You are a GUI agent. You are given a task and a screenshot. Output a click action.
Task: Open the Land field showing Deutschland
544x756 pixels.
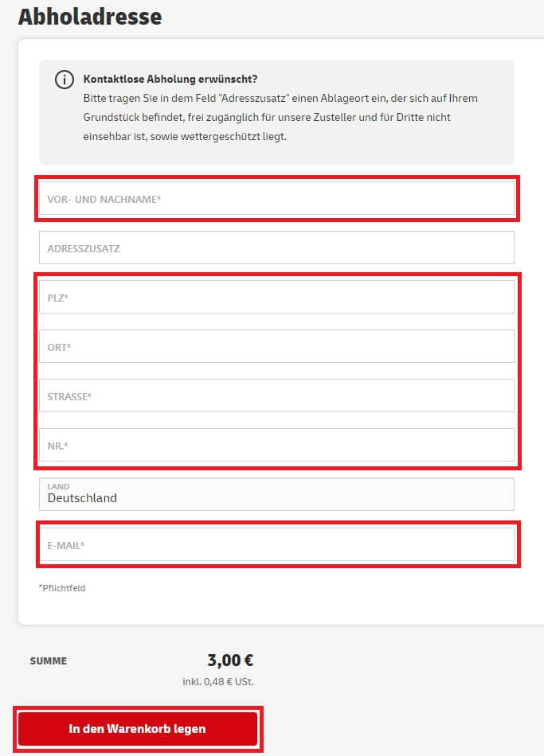[276, 494]
